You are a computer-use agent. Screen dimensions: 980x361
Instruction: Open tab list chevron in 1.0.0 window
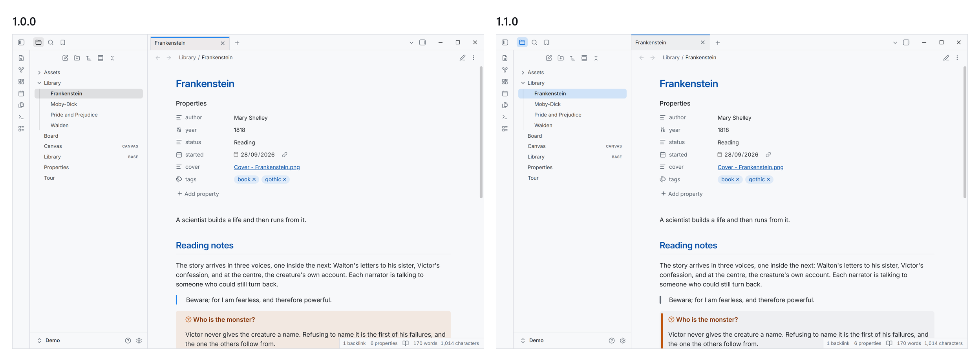tap(411, 43)
